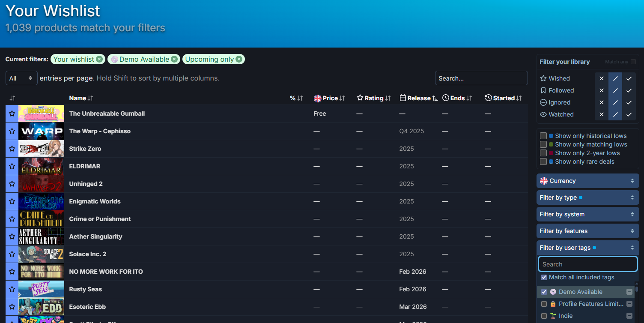Viewport: 644px width, 323px height.
Task: Remove the 'Upcoming only' filter chip
Action: 239,59
